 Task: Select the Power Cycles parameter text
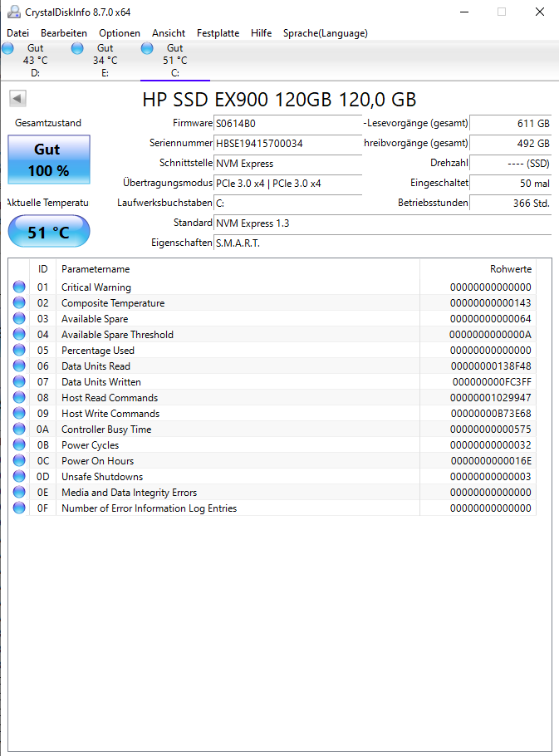[90, 445]
